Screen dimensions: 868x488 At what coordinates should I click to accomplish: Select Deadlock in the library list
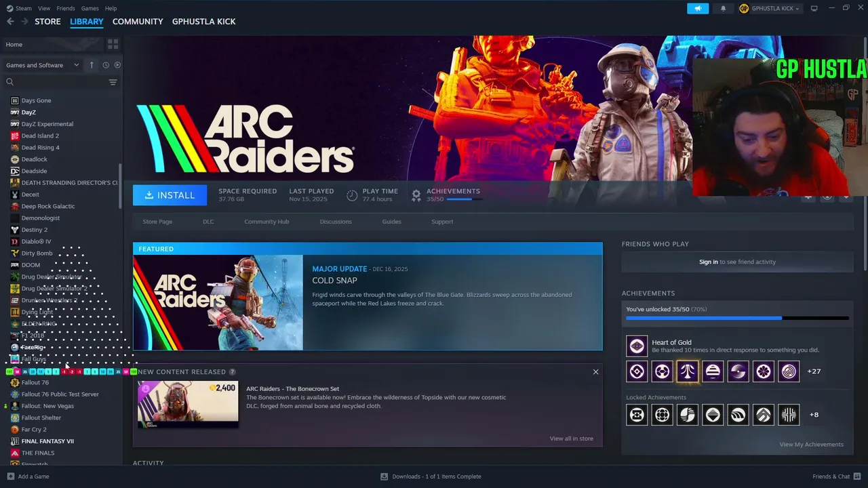coord(34,159)
